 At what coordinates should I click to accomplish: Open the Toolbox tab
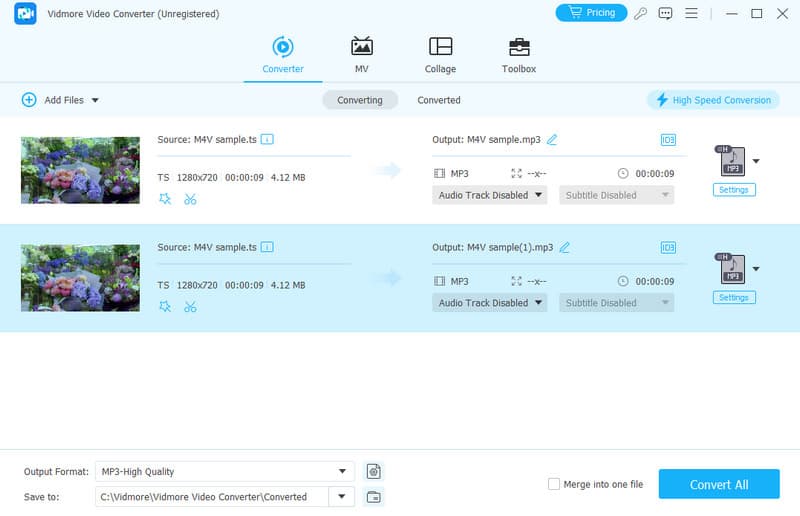pyautogui.click(x=518, y=55)
